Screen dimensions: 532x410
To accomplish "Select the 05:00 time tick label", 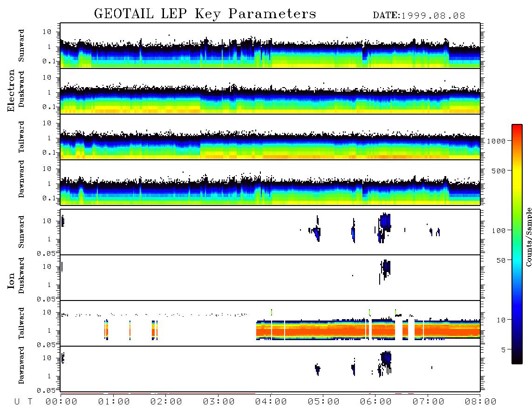I will point(324,402).
